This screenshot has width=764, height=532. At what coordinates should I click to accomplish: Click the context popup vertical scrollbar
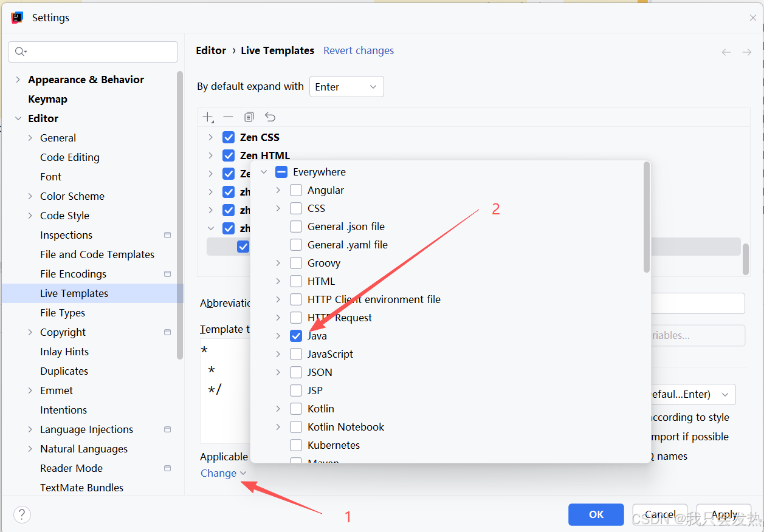click(x=647, y=217)
